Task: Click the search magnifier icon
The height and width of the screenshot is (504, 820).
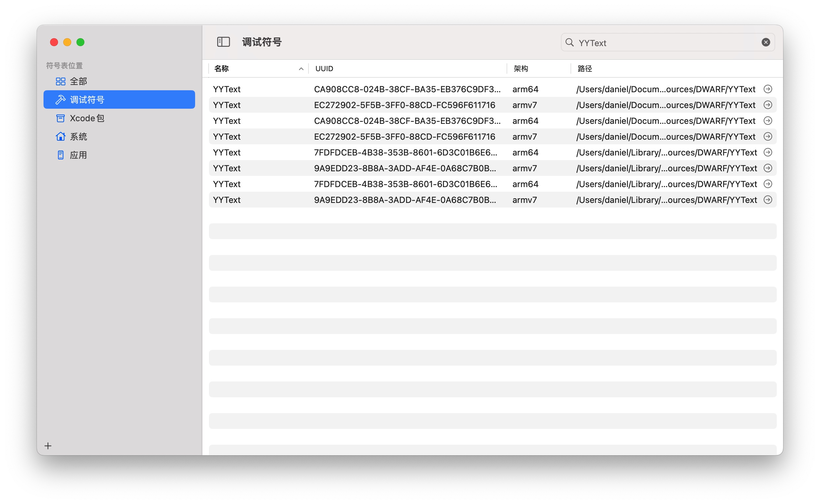Action: (569, 42)
